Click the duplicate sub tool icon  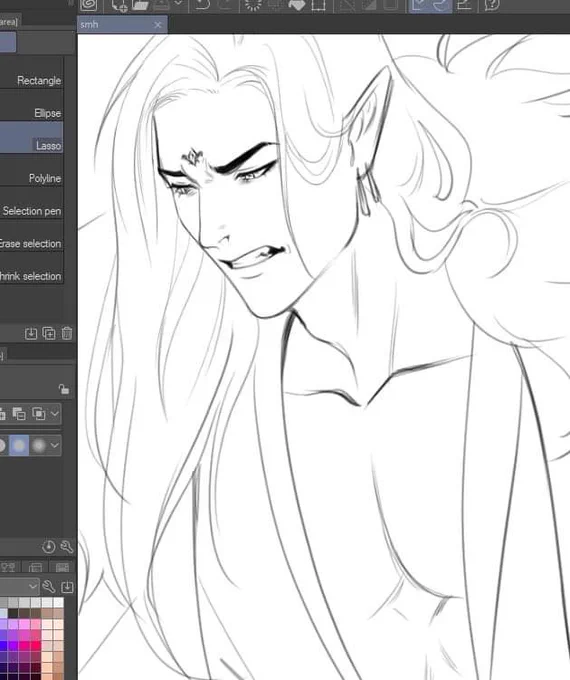49,333
